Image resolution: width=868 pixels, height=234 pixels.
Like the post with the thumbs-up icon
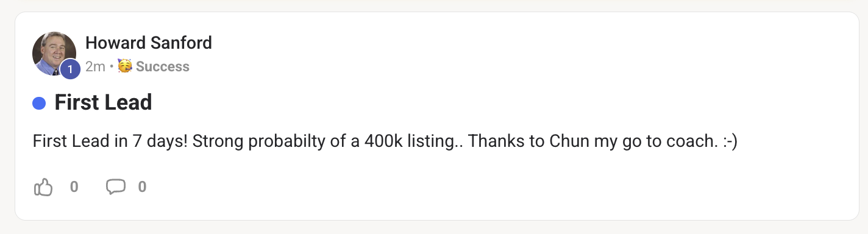pyautogui.click(x=43, y=187)
